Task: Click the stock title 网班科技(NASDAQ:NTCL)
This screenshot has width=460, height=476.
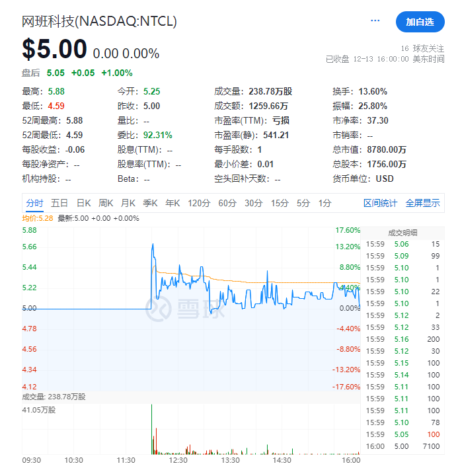Action: [99, 21]
